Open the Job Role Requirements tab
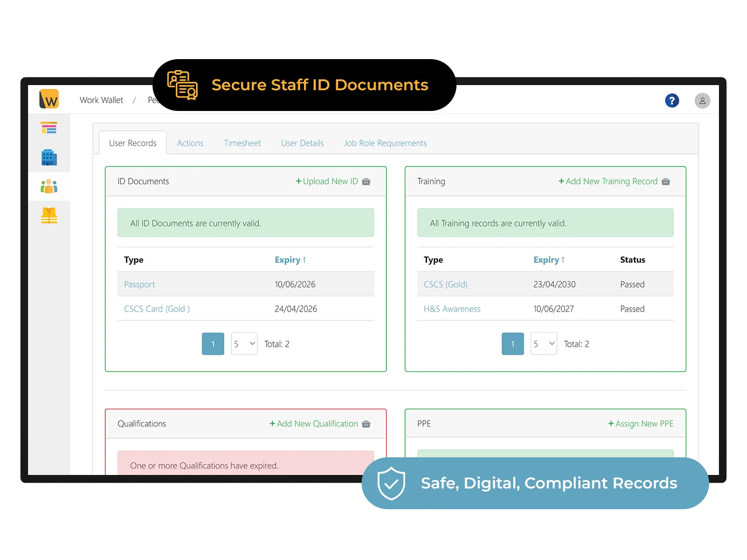Screen dimensions: 747x560 (385, 143)
